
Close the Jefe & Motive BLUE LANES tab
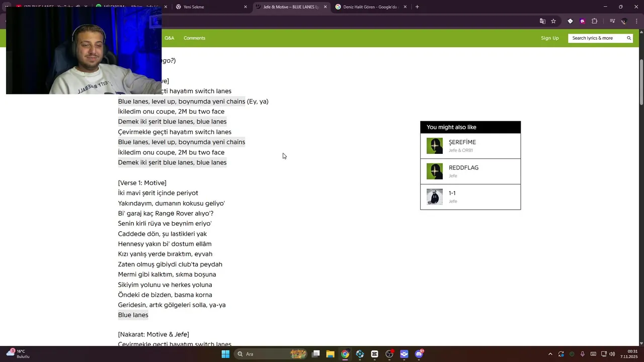tap(325, 7)
